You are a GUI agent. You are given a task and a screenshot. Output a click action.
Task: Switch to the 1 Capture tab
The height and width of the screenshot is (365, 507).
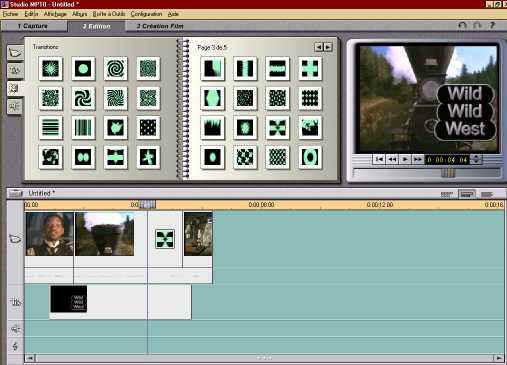[x=34, y=26]
